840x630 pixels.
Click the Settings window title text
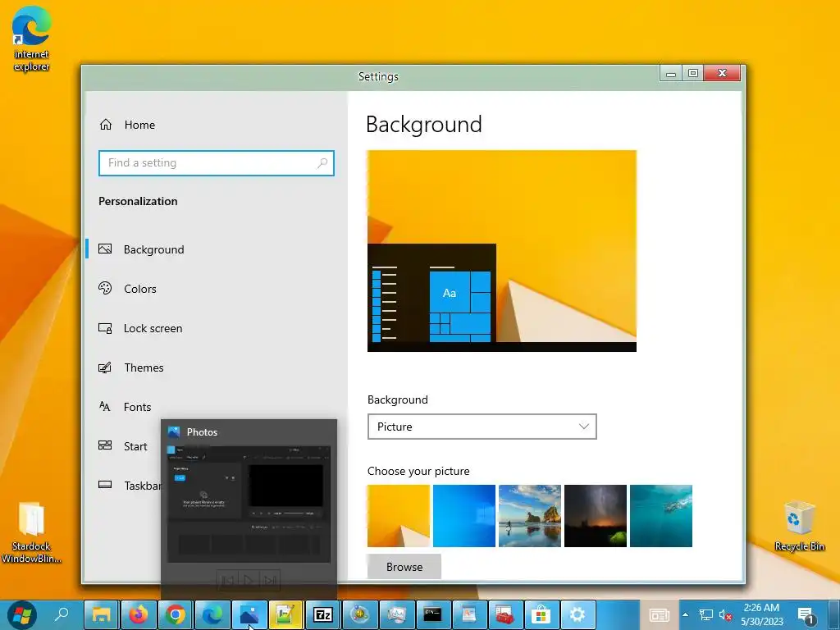point(378,76)
